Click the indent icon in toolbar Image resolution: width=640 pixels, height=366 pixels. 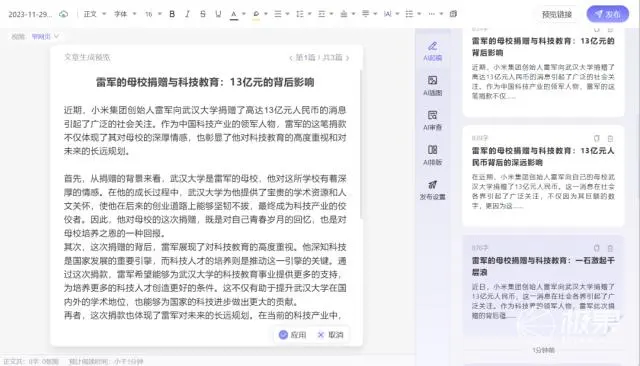[322, 14]
